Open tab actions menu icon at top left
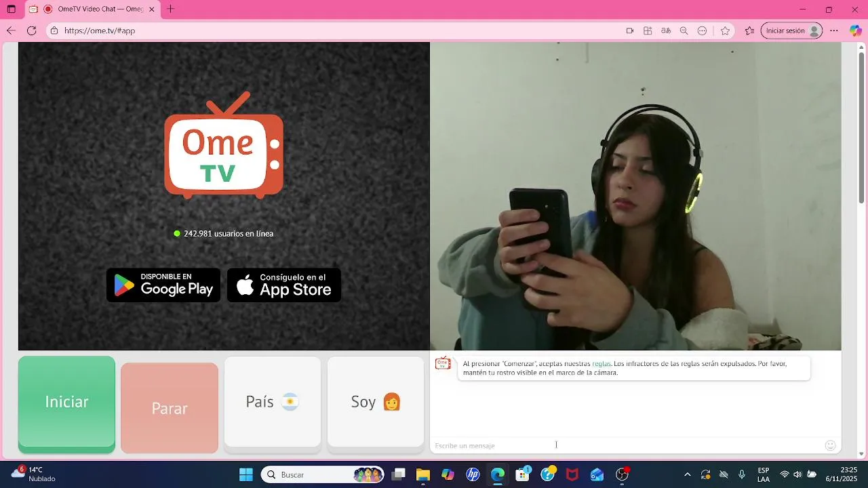Image resolution: width=868 pixels, height=488 pixels. 11,9
